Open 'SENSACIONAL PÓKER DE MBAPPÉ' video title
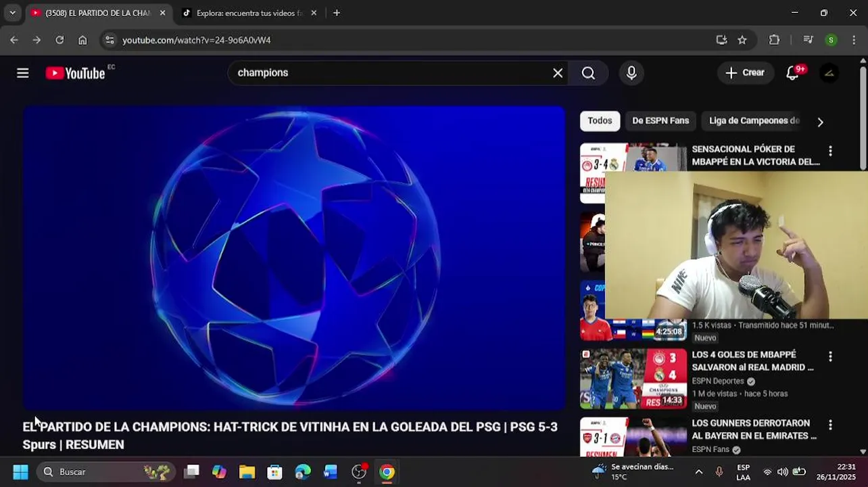Screen dimensions: 868x487 tap(756, 156)
